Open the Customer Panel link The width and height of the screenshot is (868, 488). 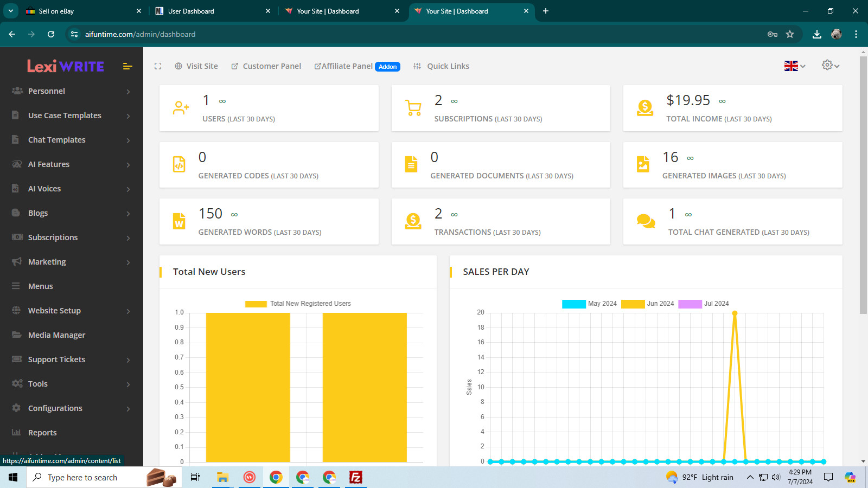(x=266, y=66)
